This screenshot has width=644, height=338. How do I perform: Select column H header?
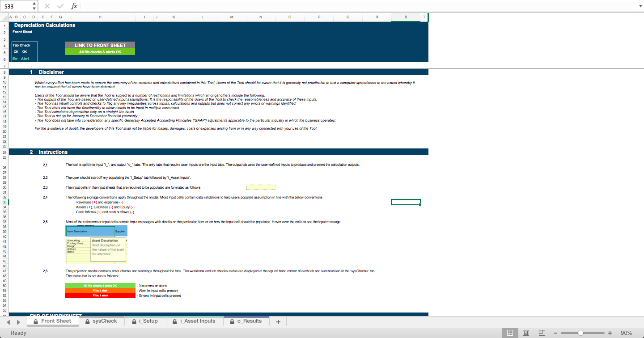pyautogui.click(x=100, y=17)
